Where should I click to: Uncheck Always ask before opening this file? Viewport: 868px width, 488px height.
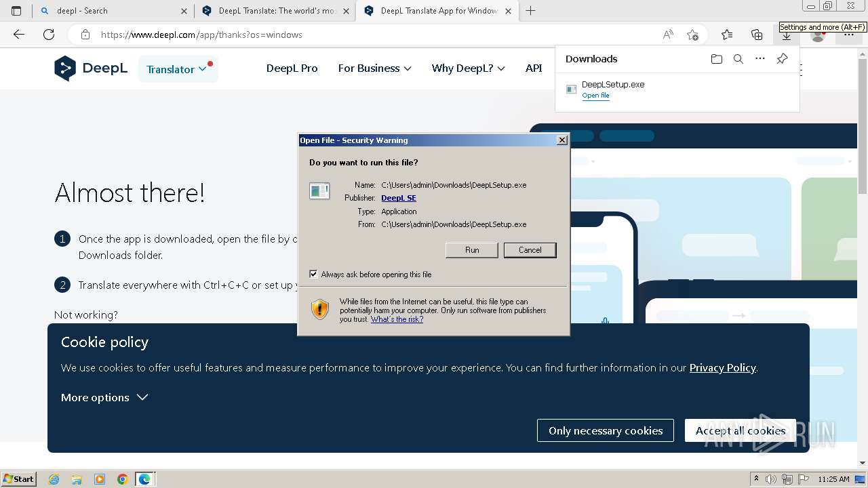pyautogui.click(x=313, y=274)
